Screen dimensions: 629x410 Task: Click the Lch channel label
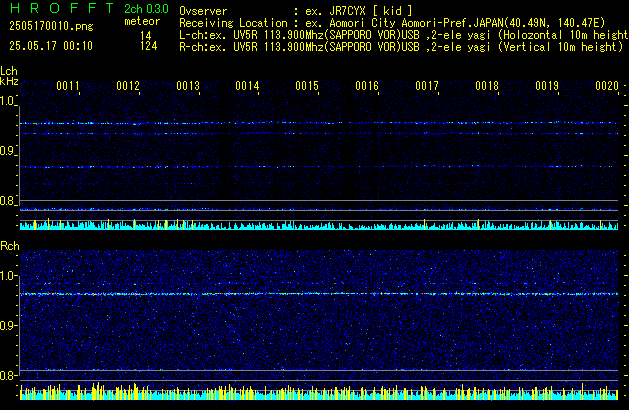point(9,71)
